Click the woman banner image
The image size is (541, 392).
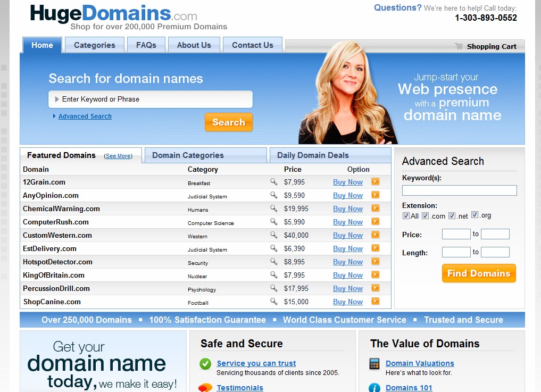click(x=348, y=93)
